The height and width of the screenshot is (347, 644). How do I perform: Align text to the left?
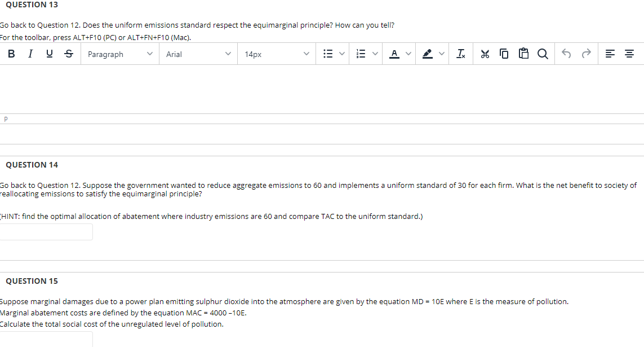(x=610, y=54)
